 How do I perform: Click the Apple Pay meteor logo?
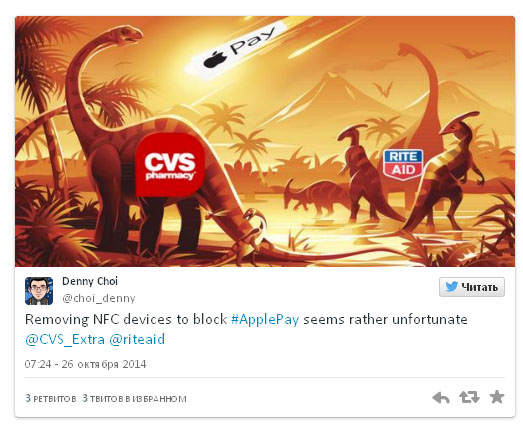pos(238,48)
